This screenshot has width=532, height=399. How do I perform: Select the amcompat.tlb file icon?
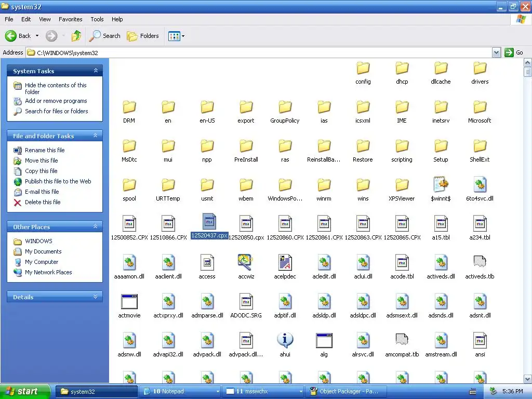tap(402, 340)
